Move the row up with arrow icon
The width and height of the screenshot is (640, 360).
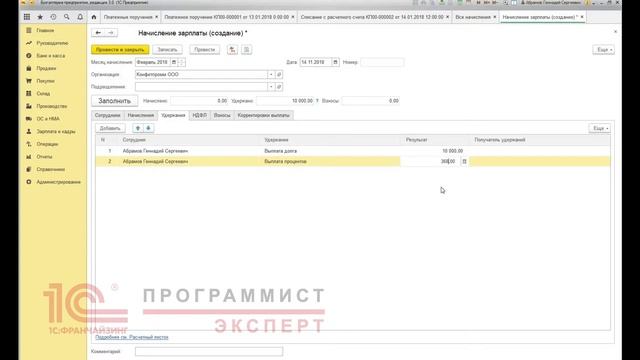click(138, 129)
